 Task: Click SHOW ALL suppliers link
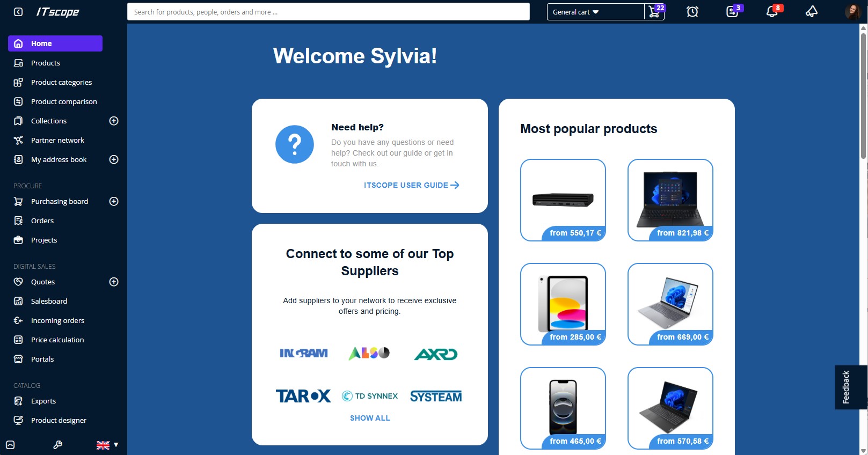pyautogui.click(x=370, y=418)
